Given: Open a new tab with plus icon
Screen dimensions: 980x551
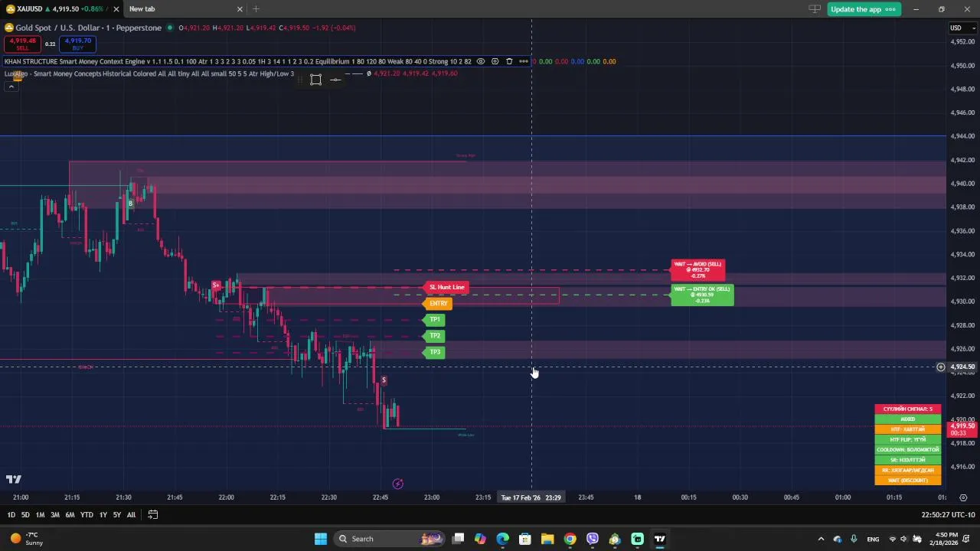Looking at the screenshot, I should (x=256, y=9).
